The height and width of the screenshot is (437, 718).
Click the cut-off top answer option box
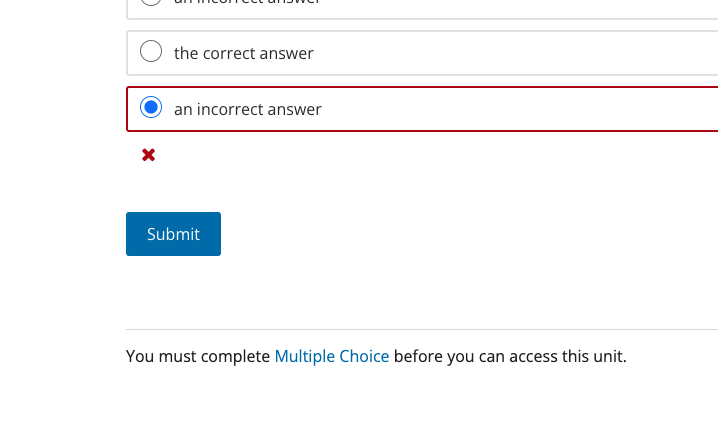[422, 9]
